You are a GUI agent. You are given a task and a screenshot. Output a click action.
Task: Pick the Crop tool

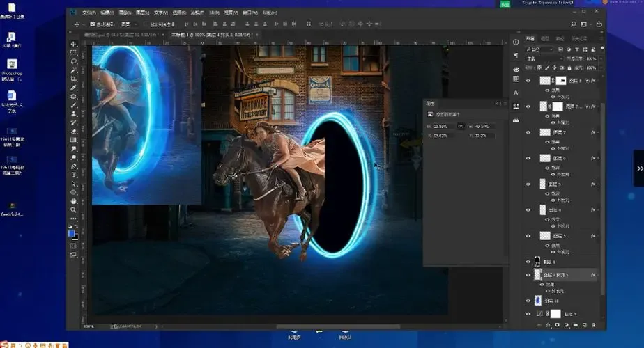coord(74,79)
